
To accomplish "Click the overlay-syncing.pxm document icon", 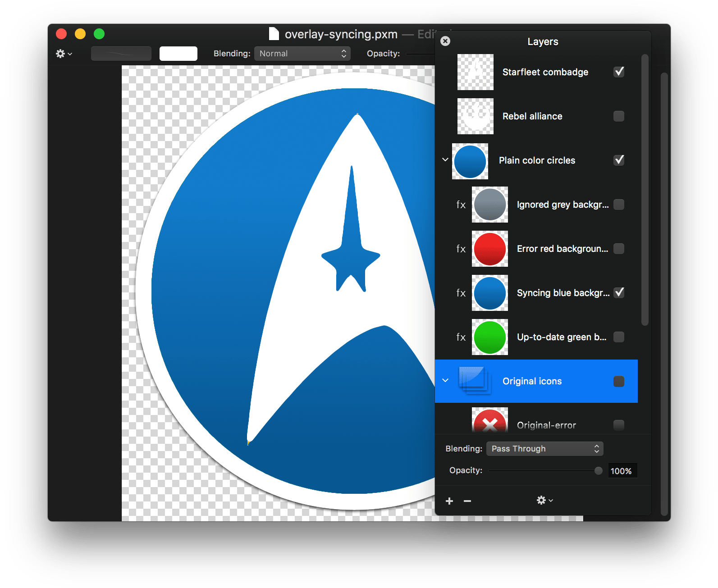I will (274, 34).
